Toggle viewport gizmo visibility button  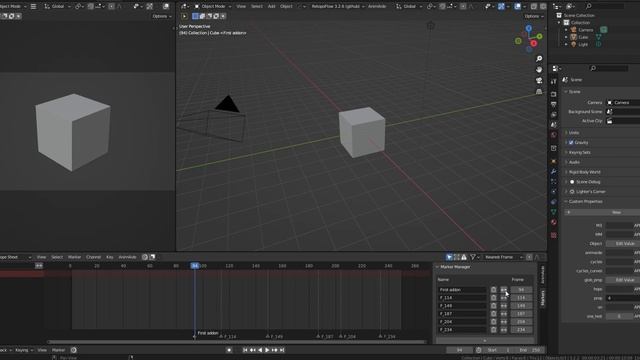(x=501, y=7)
